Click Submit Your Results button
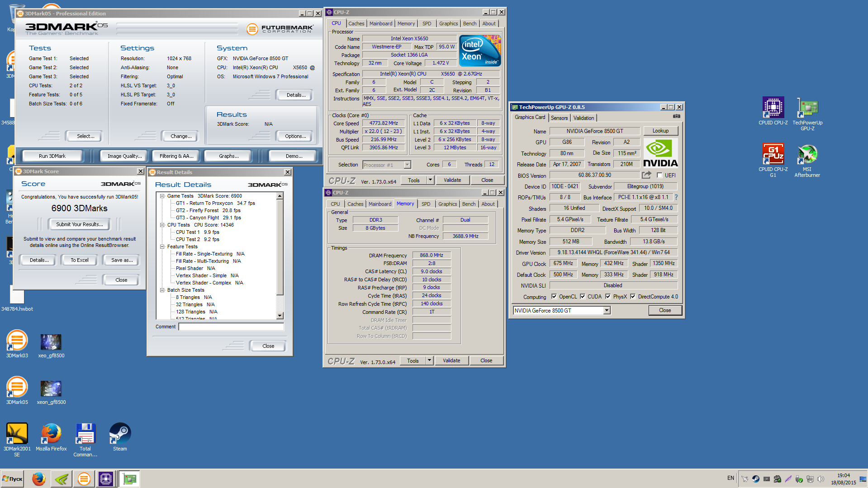This screenshot has width=868, height=488. [x=80, y=224]
